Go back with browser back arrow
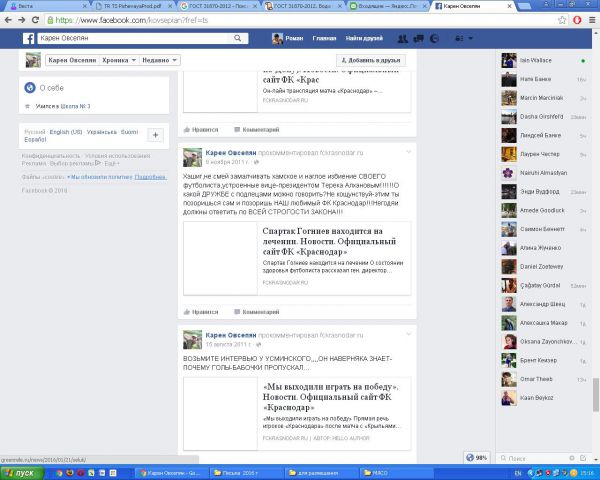This screenshot has height=480, width=600. tap(8, 20)
